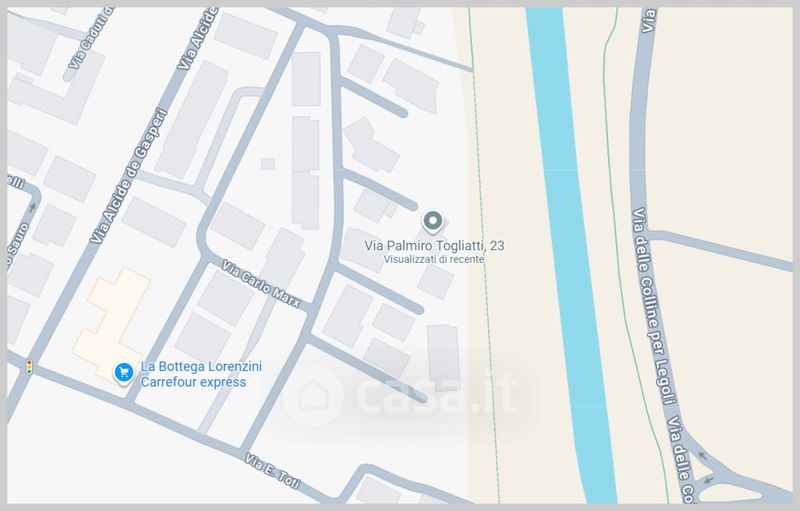Click Via Carlo Marx street label
Viewport: 800px width, 511px height.
[261, 284]
